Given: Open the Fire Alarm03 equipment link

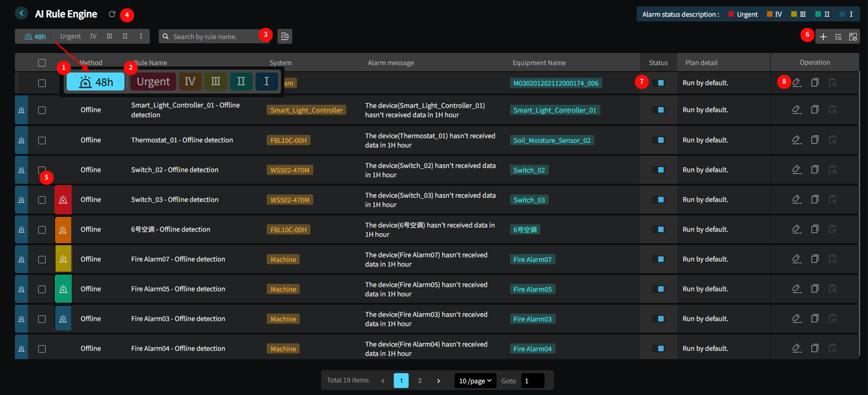Looking at the screenshot, I should point(532,319).
